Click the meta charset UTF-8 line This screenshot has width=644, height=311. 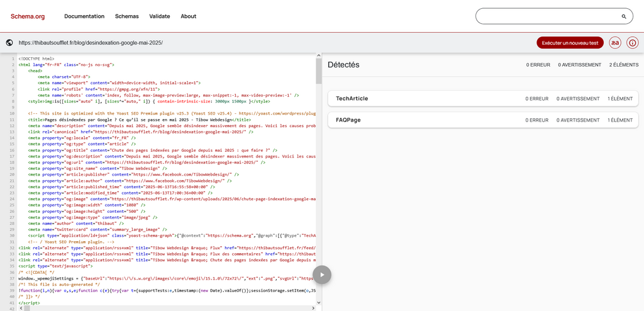(x=64, y=77)
